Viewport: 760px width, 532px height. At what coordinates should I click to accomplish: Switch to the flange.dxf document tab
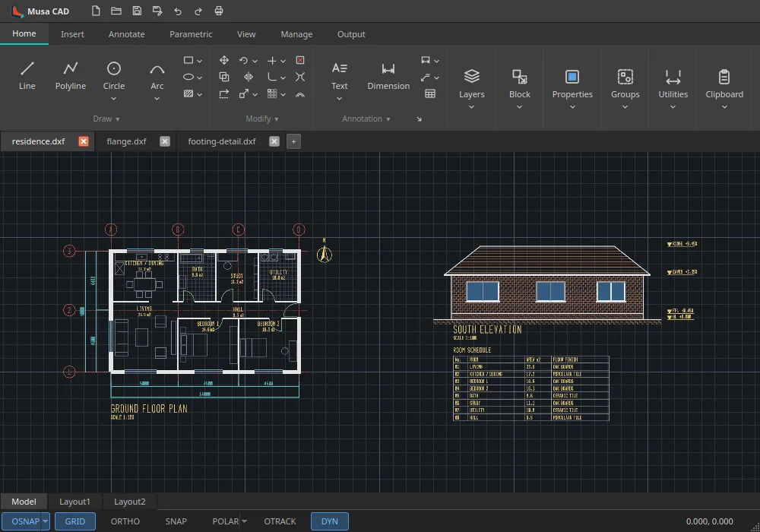126,141
